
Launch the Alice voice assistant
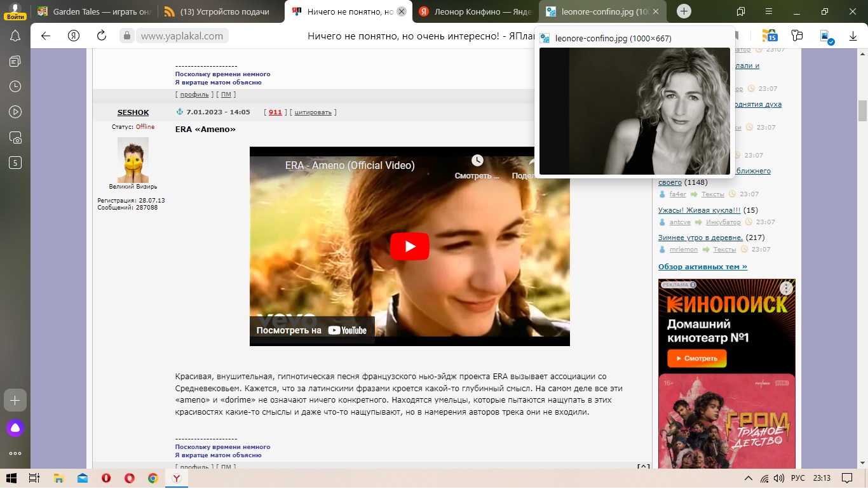15,428
